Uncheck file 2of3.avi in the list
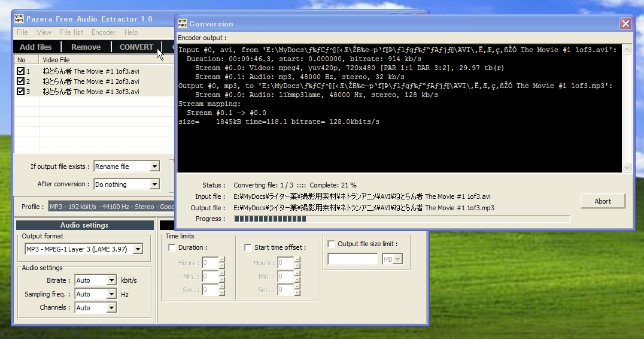 point(20,81)
